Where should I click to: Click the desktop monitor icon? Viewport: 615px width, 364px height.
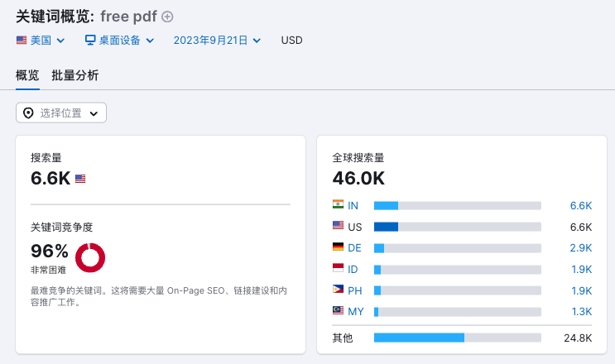pos(91,40)
